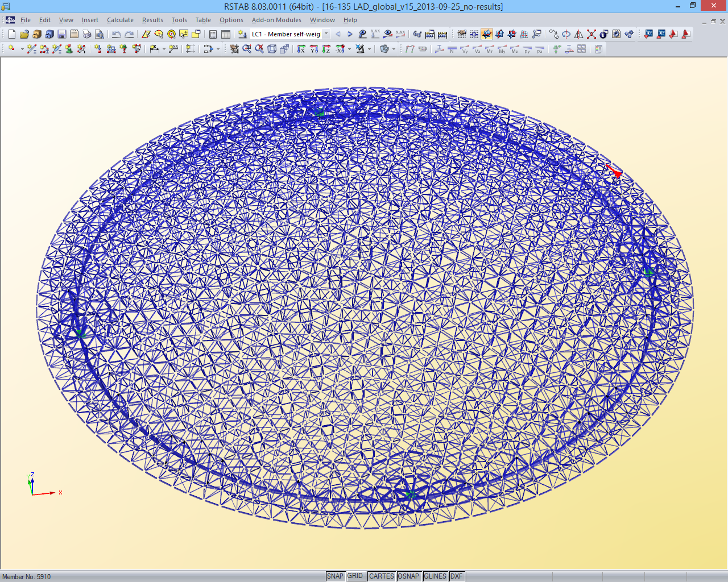
Task: Open an existing model file
Action: pyautogui.click(x=25, y=34)
